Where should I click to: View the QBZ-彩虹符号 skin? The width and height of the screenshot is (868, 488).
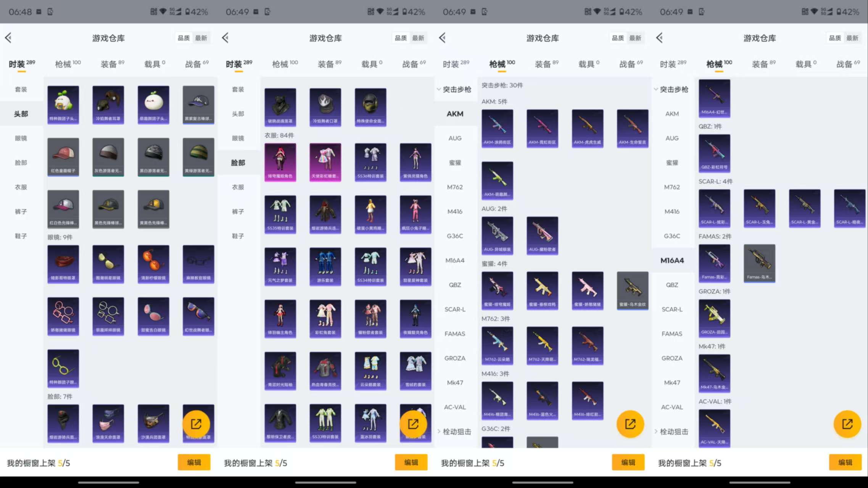(x=714, y=153)
